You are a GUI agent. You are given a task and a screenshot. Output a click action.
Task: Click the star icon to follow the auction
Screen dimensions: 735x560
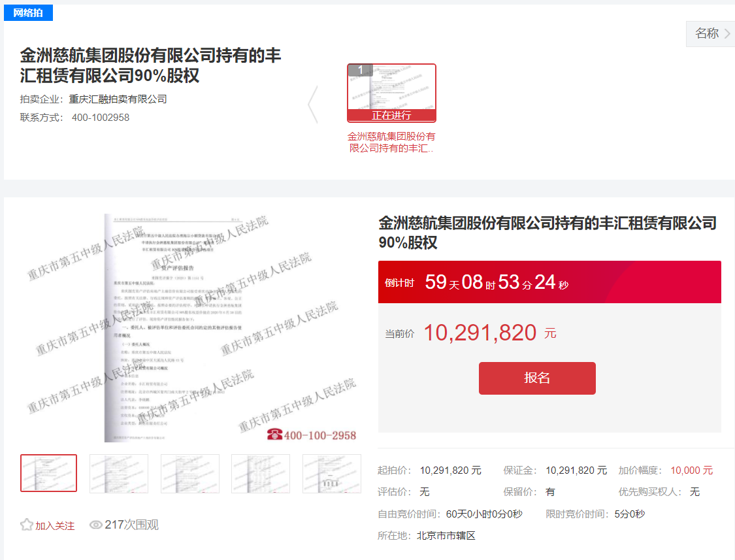[x=27, y=525]
